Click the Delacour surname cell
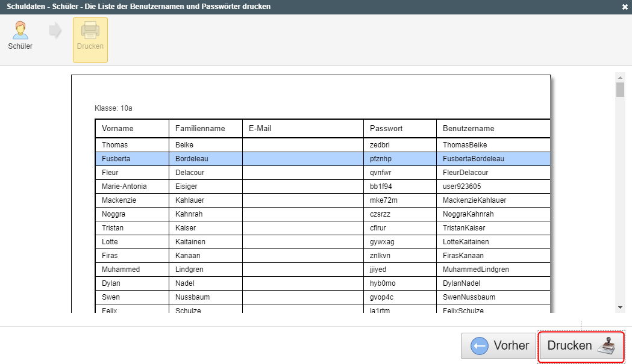This screenshot has height=364, width=632. (205, 172)
